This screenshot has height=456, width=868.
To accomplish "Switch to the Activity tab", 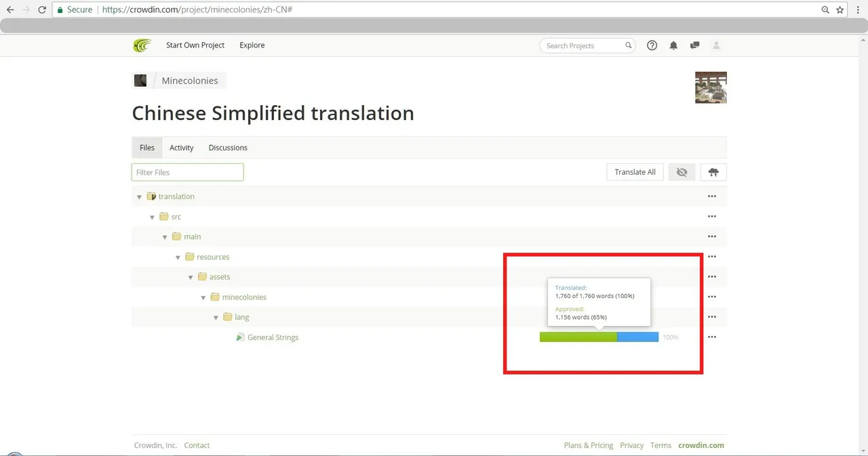I will click(182, 148).
